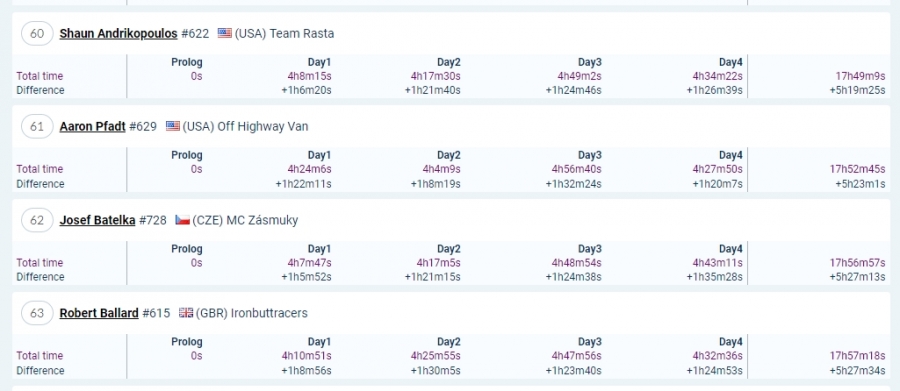Click the position 61 rank badge

(37, 127)
